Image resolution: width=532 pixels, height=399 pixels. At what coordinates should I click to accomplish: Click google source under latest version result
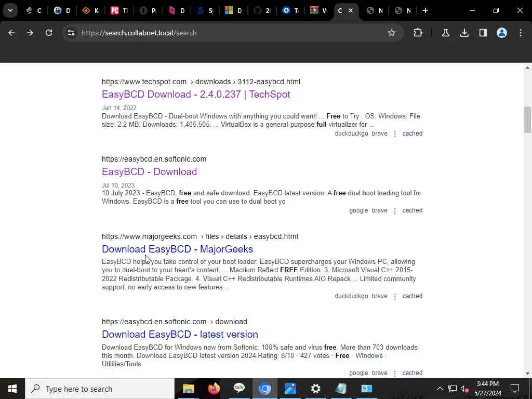point(358,373)
